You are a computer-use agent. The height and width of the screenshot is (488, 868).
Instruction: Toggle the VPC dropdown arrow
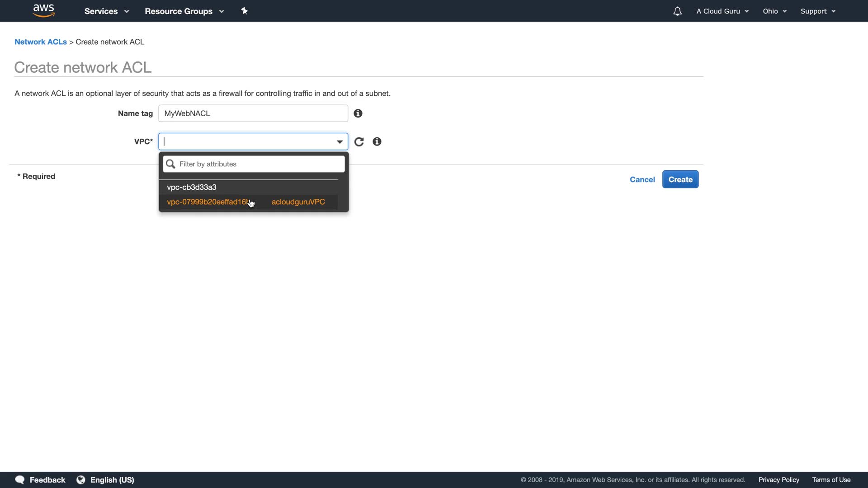pos(340,142)
